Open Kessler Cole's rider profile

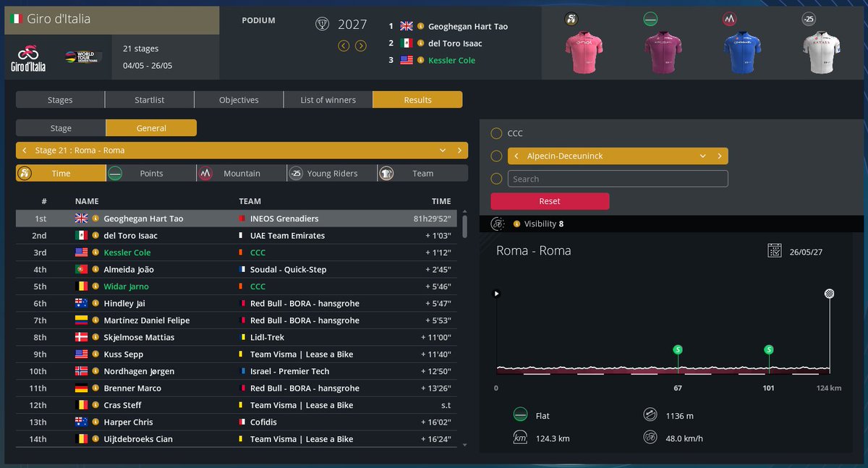point(127,252)
